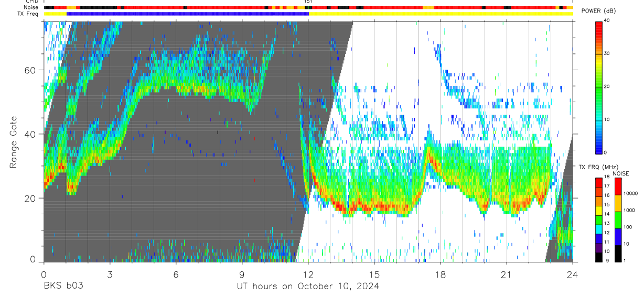Screen dimensions: 644x297
Task: Click the '9' tick on TX FRQ legend
Action: (x=608, y=261)
